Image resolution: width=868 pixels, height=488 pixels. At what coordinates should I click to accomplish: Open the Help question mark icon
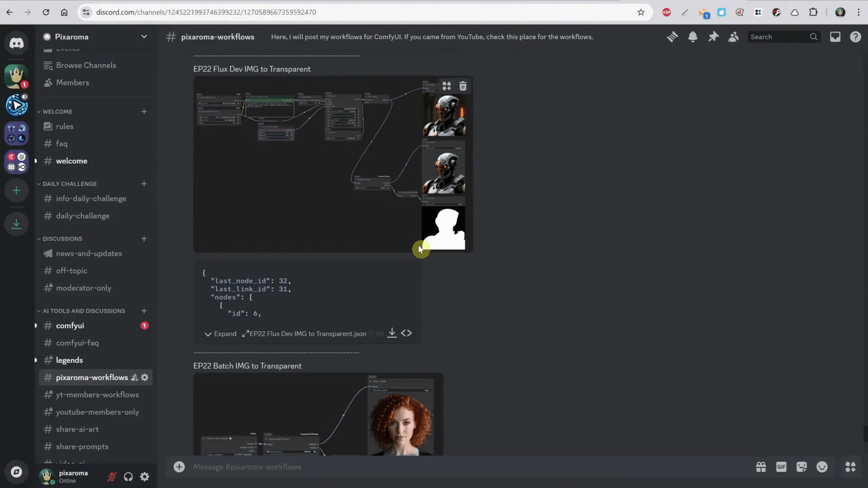[855, 37]
